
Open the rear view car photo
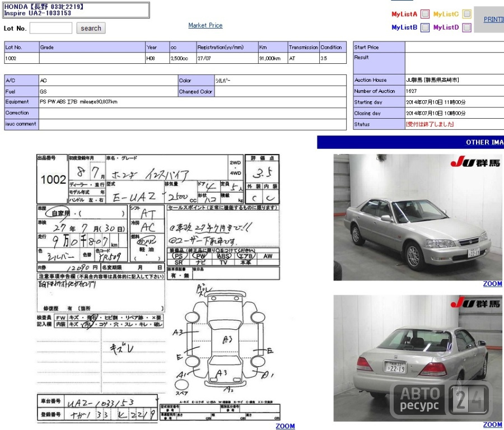(x=418, y=358)
